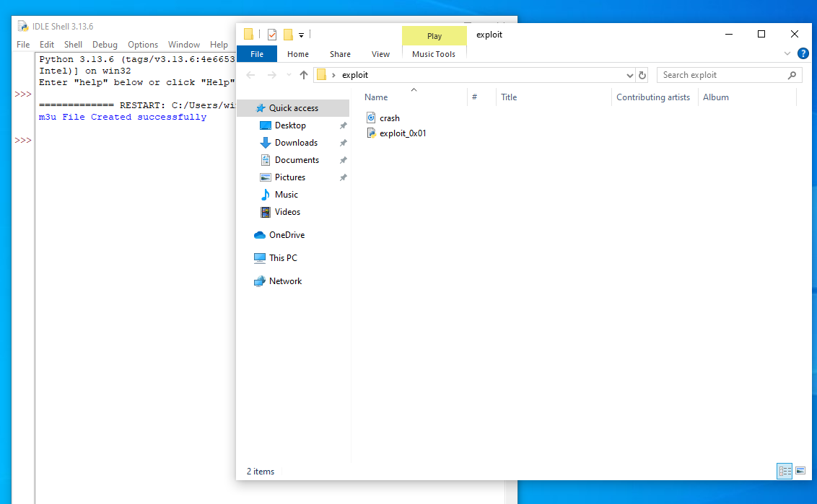817x504 pixels.
Task: Open the Debug menu in IDLE
Action: click(x=105, y=45)
